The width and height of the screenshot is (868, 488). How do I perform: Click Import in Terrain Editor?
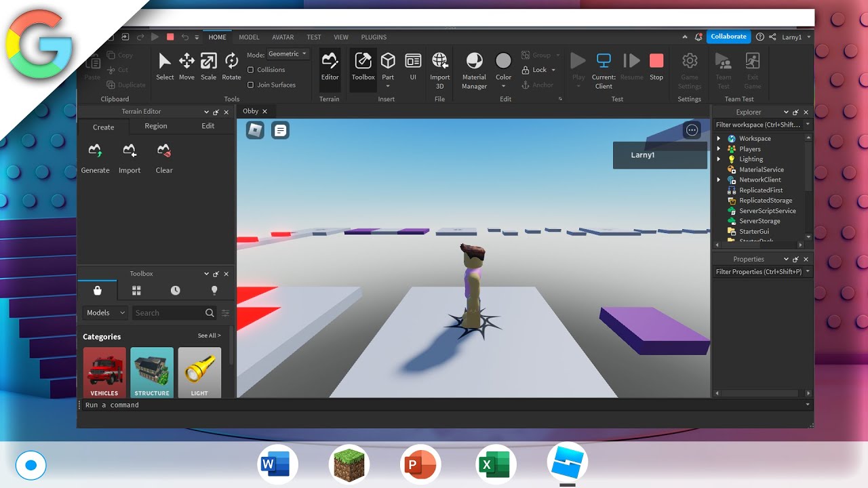pyautogui.click(x=130, y=158)
